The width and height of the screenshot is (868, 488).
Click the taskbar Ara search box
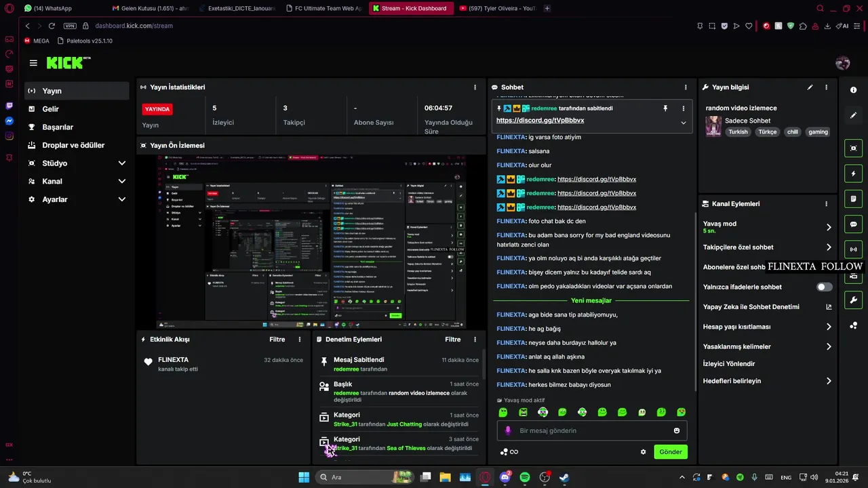[364, 477]
